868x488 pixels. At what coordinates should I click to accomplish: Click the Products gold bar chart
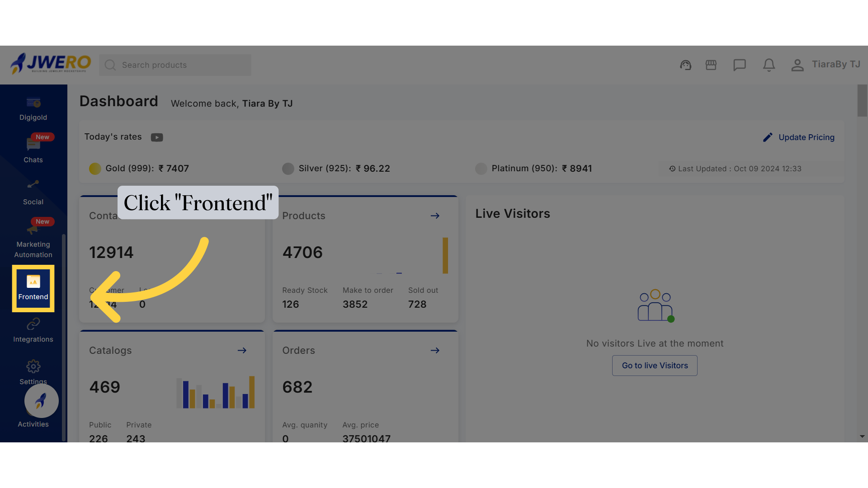[445, 256]
